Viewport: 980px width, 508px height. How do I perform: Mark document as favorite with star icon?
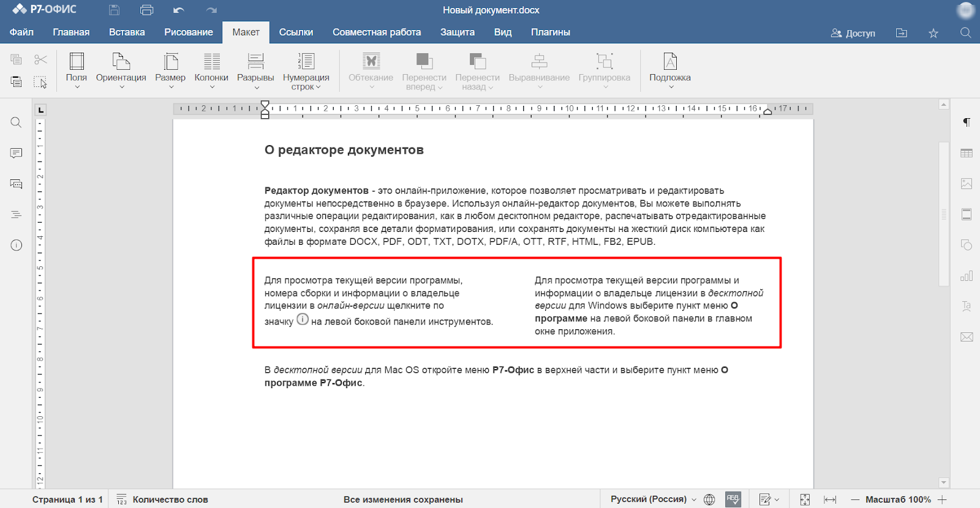pos(933,33)
